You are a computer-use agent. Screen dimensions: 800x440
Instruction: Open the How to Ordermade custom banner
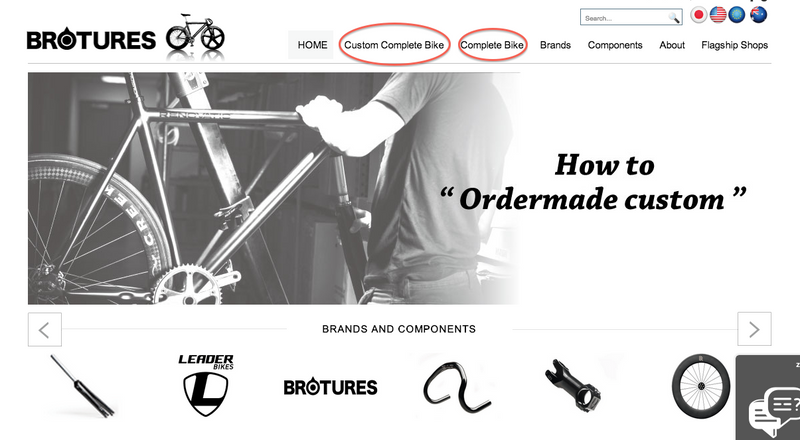coord(399,188)
